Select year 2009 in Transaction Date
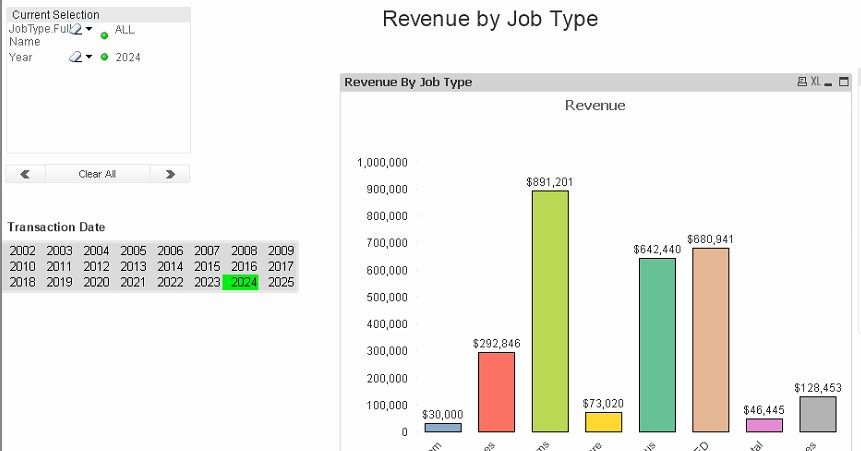The width and height of the screenshot is (861, 451). coord(281,250)
